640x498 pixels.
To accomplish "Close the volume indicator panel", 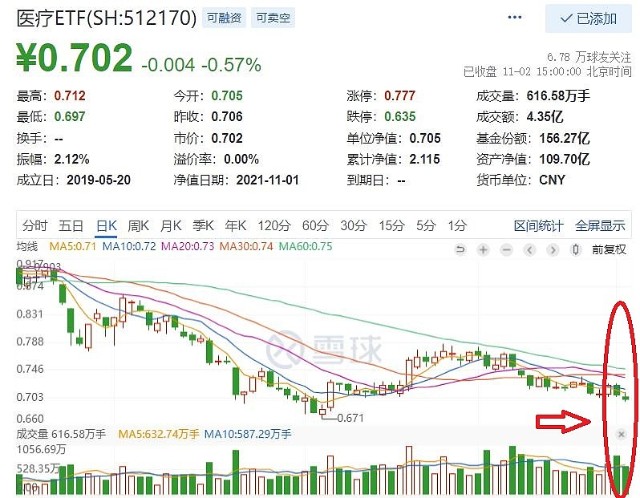I will click(621, 434).
